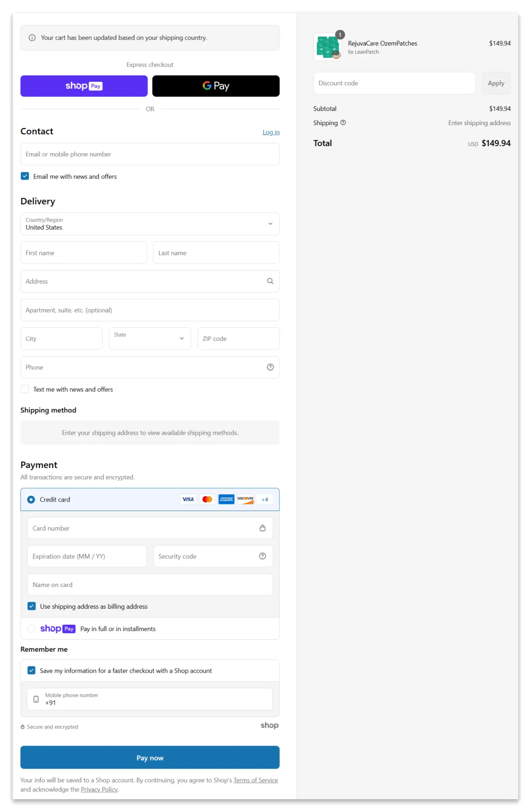Focus the Apartment, suite, etc. field
531x812 pixels.
tap(150, 310)
